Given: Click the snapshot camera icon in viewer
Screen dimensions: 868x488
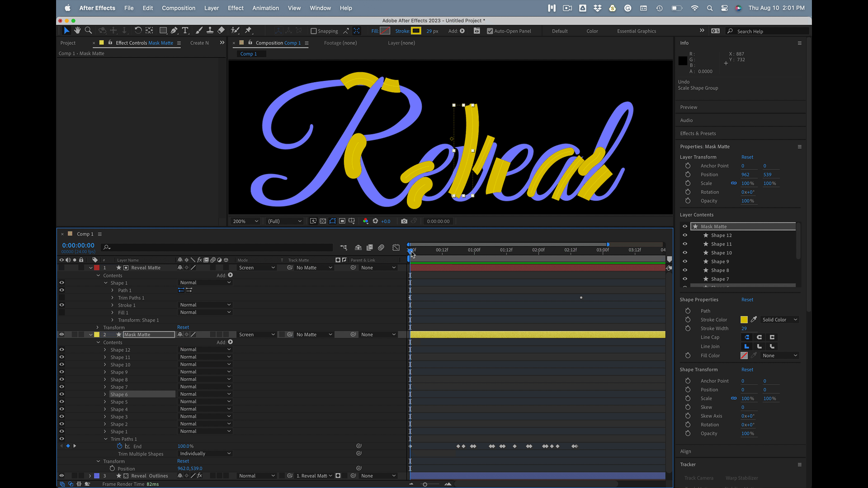Looking at the screenshot, I should 404,221.
